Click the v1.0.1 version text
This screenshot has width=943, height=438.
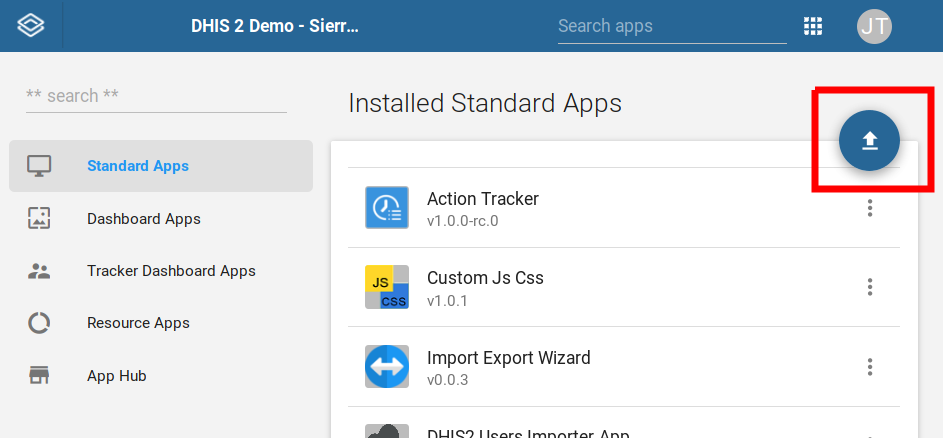[447, 300]
